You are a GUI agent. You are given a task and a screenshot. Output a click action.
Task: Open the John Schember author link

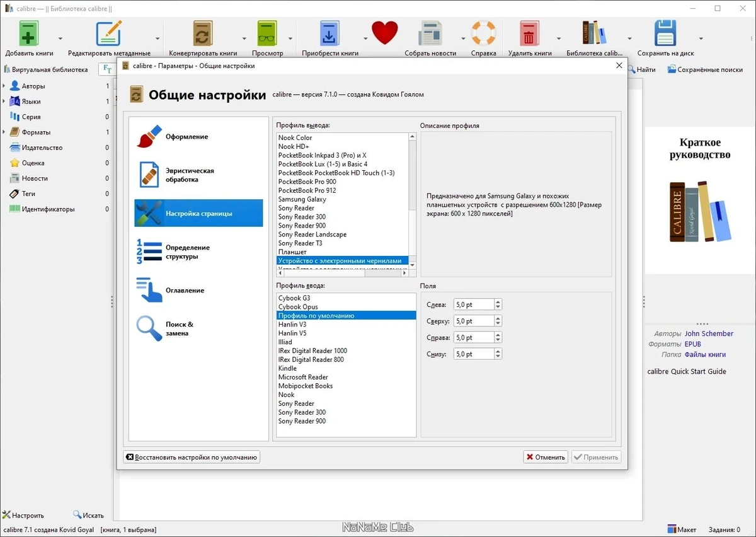(x=709, y=333)
